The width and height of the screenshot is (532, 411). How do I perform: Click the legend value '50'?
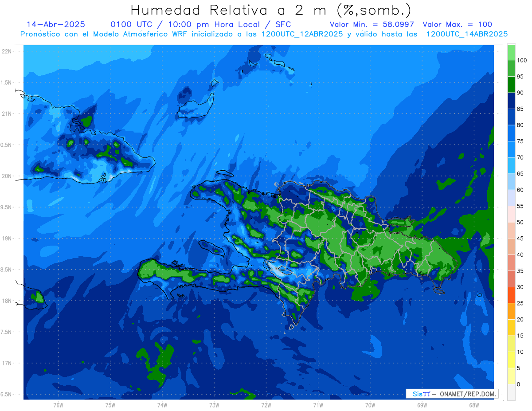(520, 222)
